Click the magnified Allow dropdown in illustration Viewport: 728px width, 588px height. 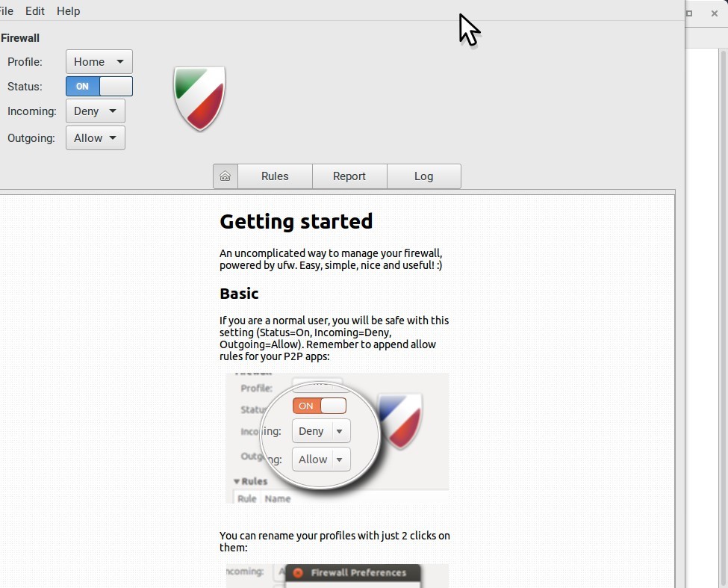pos(321,459)
